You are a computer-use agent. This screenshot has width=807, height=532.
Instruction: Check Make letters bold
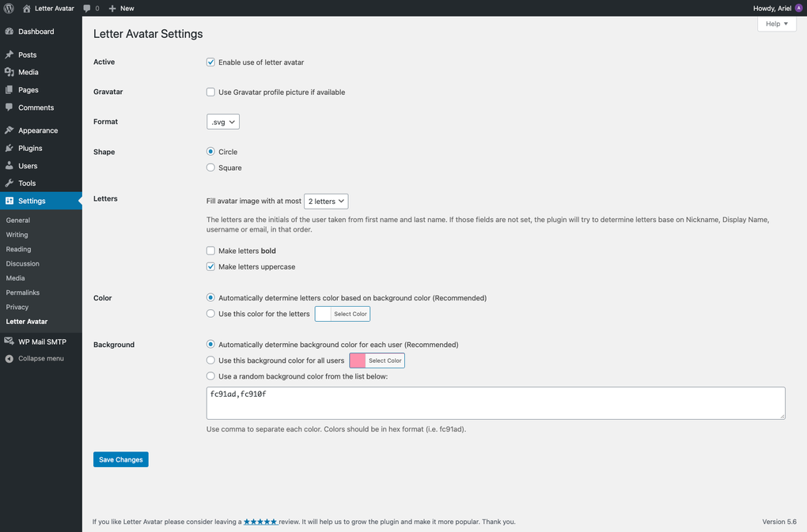[x=210, y=251]
